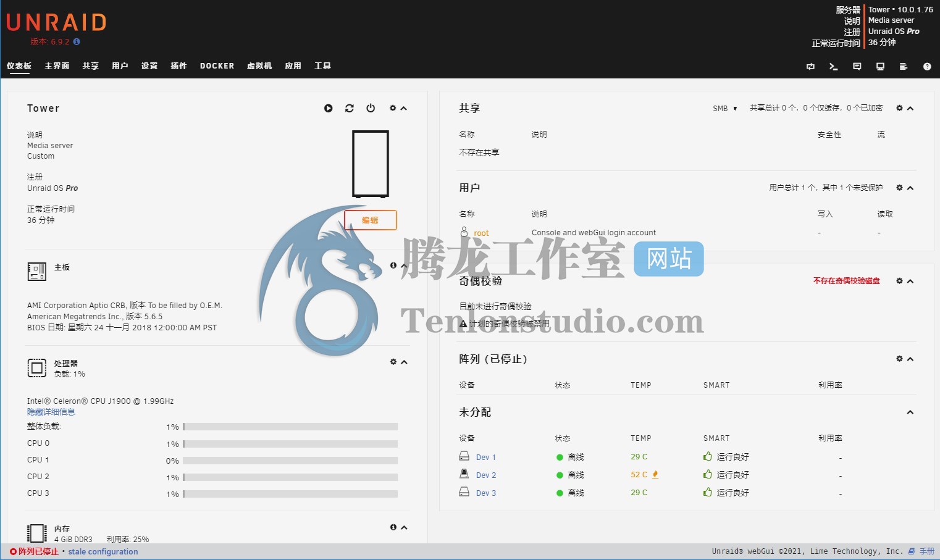This screenshot has width=940, height=560.
Task: Click the SMART thumbs-up icon for Dev 3
Action: pyautogui.click(x=708, y=492)
